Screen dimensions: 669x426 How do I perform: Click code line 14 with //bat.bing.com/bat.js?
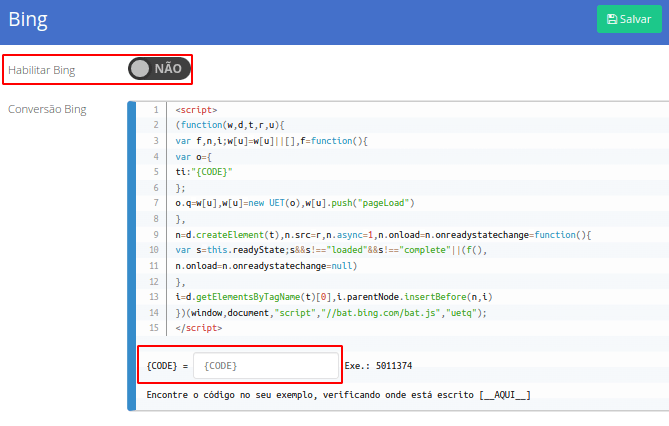(x=331, y=313)
